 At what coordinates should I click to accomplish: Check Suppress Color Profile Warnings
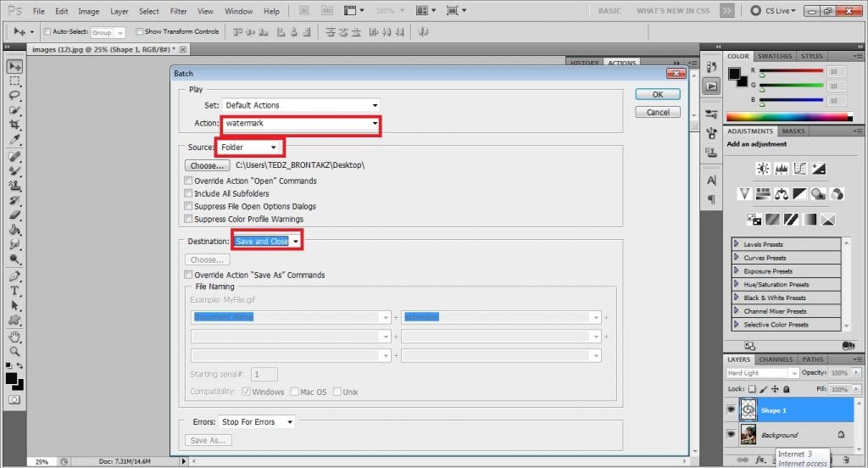188,220
